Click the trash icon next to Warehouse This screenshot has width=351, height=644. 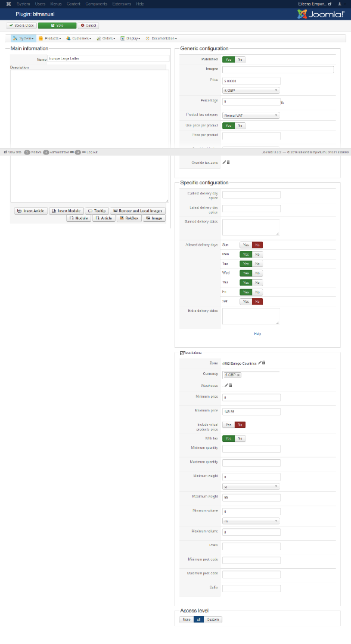(x=230, y=385)
